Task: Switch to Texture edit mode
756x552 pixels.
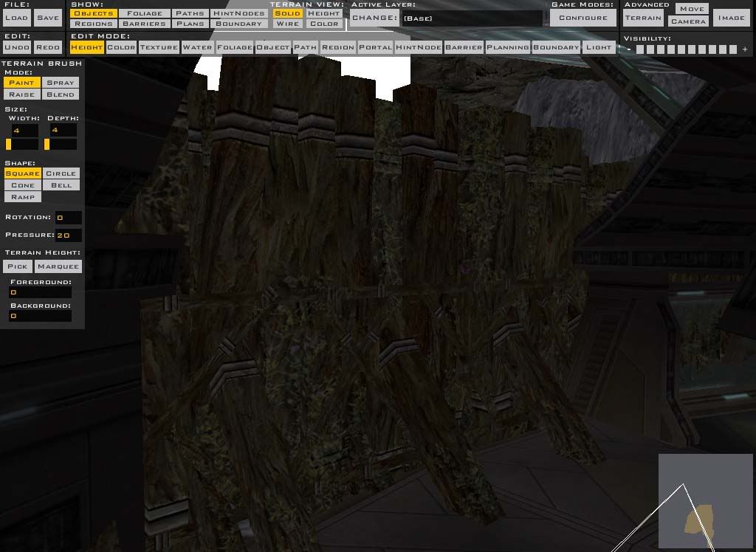Action: pyautogui.click(x=159, y=47)
